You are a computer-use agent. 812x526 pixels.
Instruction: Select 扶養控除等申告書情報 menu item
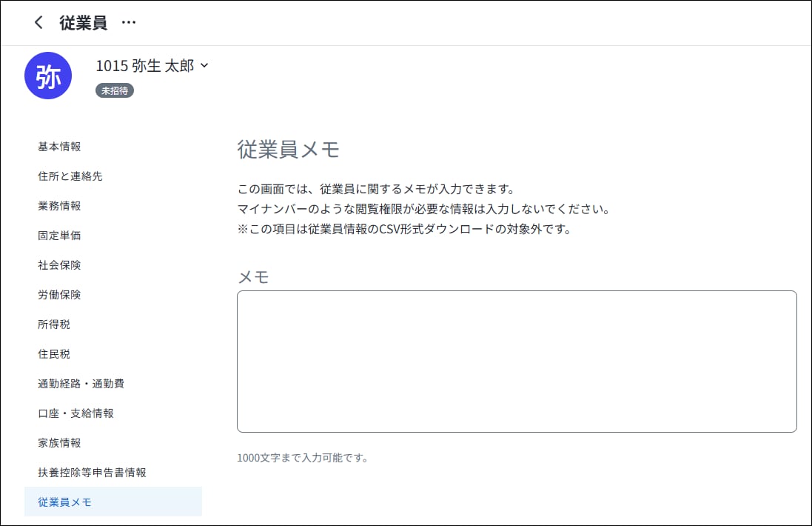[92, 473]
